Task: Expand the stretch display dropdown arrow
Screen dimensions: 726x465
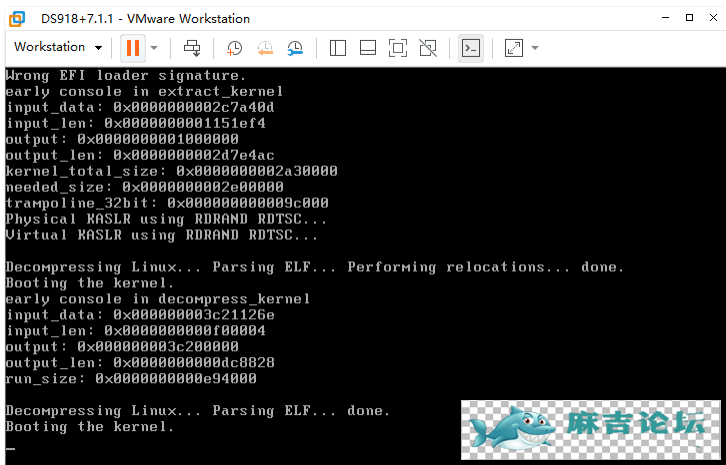Action: tap(535, 48)
